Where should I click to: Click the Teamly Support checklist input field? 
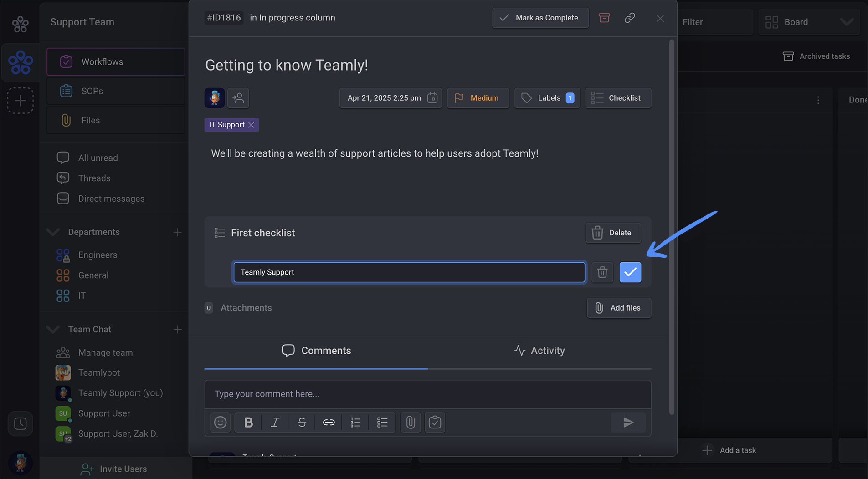[x=409, y=272]
